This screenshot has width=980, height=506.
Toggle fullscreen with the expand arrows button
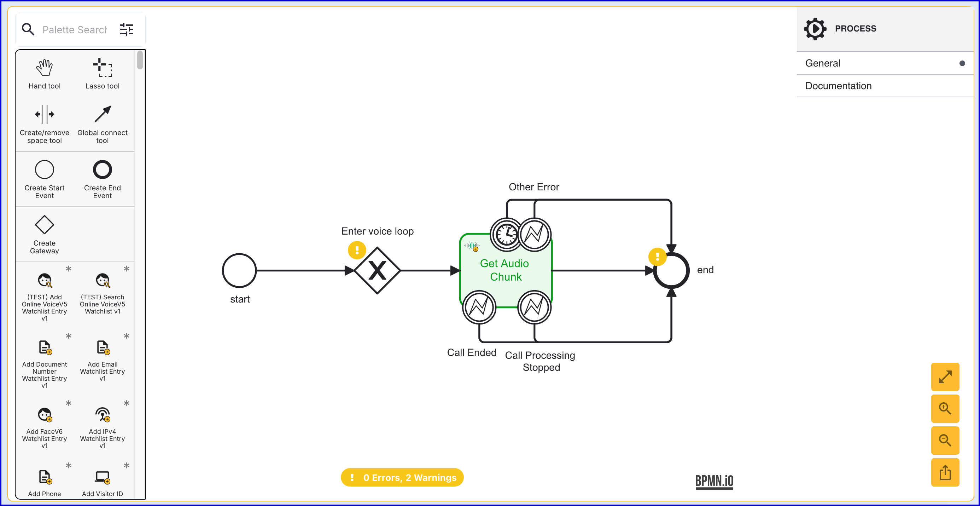pyautogui.click(x=945, y=377)
